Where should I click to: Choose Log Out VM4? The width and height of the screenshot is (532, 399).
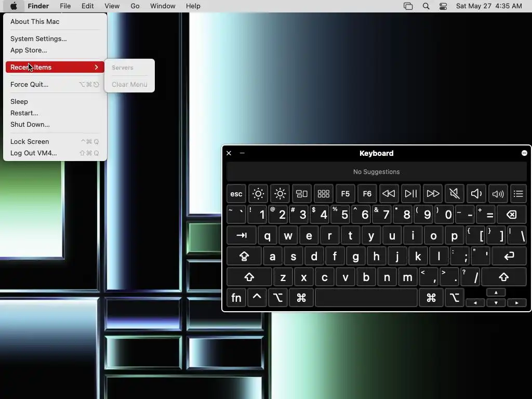coord(55,153)
